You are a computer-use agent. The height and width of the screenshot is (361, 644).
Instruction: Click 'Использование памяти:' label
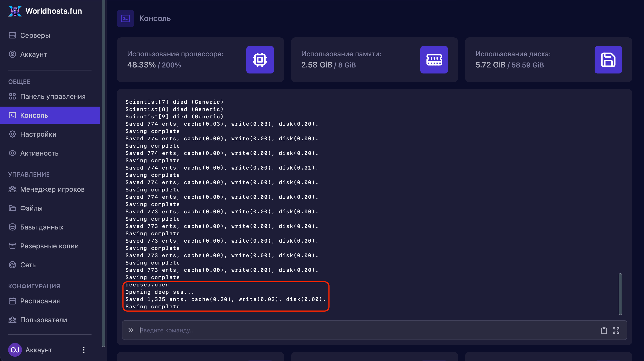(341, 54)
